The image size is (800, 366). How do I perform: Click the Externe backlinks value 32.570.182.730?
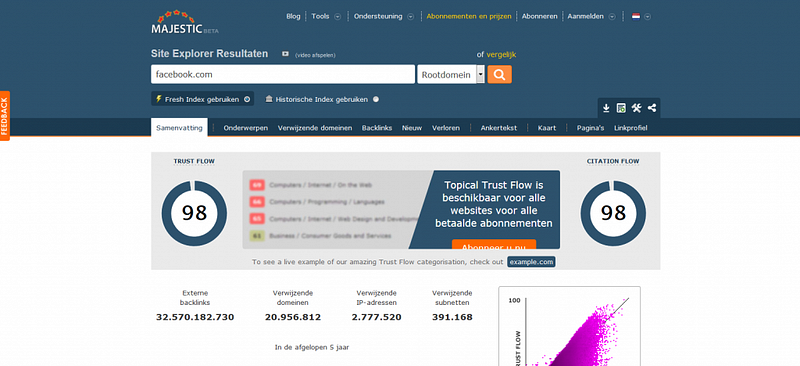195,318
